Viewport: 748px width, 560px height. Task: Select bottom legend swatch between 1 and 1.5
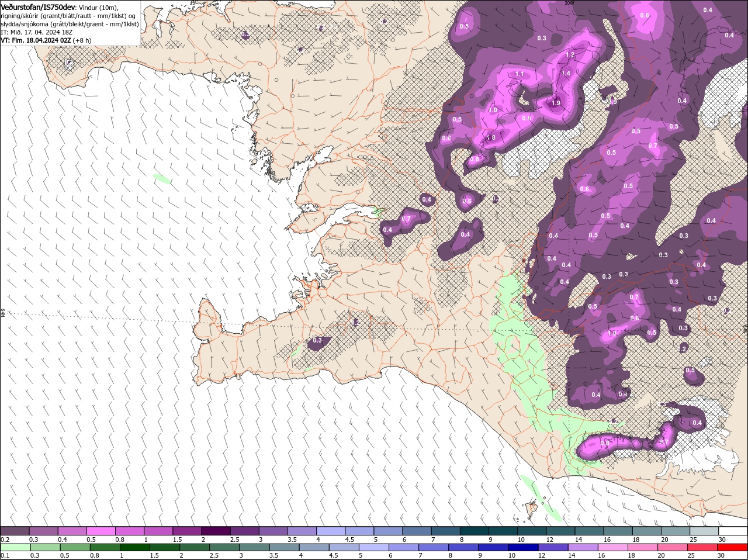coord(136,548)
